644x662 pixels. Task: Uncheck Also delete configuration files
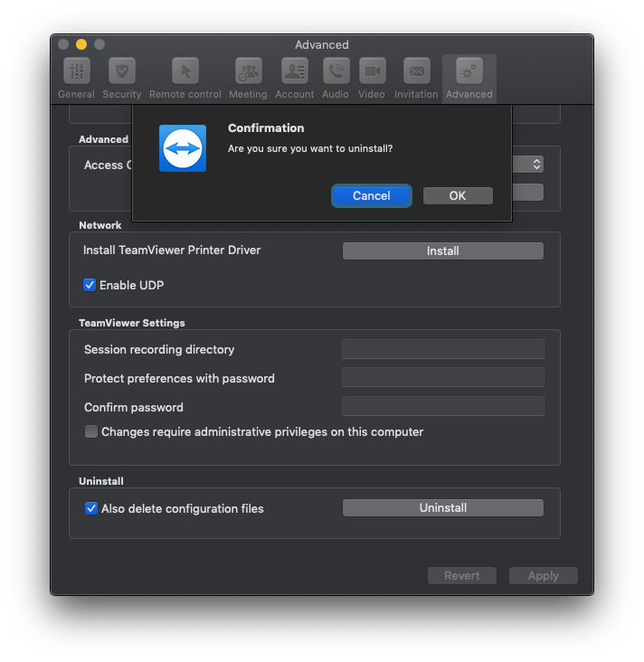(91, 508)
